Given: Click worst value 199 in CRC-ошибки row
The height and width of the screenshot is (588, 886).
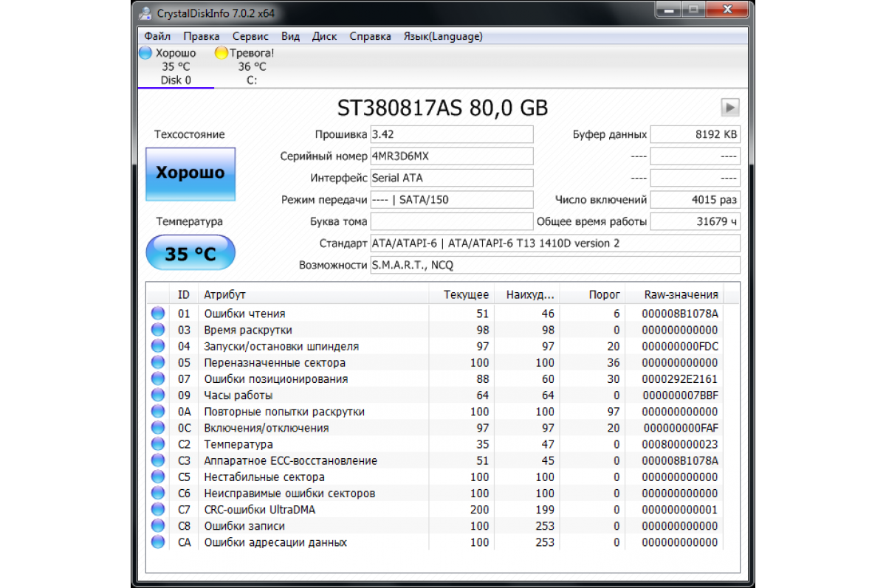Looking at the screenshot, I should (x=545, y=509).
